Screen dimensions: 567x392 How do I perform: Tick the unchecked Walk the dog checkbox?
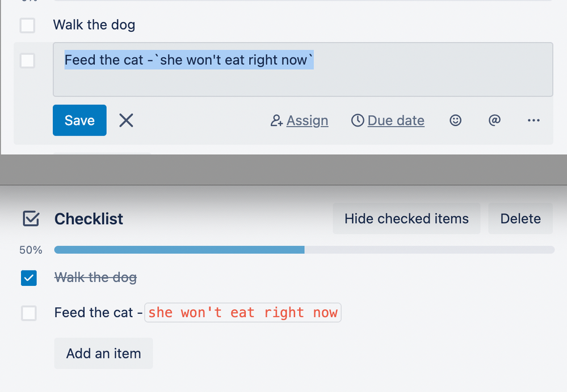27,26
